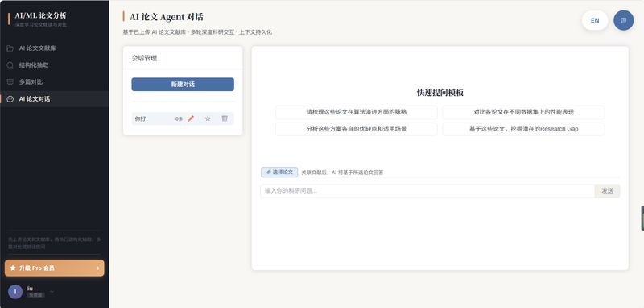Open the 你好 conversation entry
This screenshot has width=644, height=308.
pyautogui.click(x=183, y=119)
